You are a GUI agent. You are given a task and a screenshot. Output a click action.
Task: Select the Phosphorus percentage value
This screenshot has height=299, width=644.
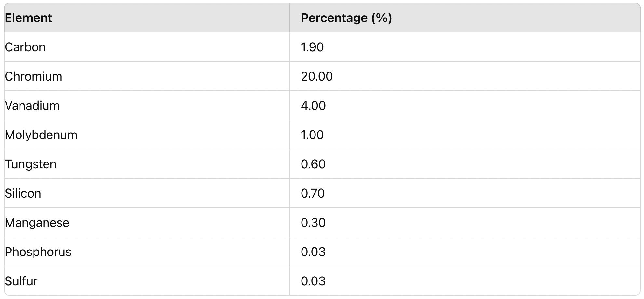point(313,252)
